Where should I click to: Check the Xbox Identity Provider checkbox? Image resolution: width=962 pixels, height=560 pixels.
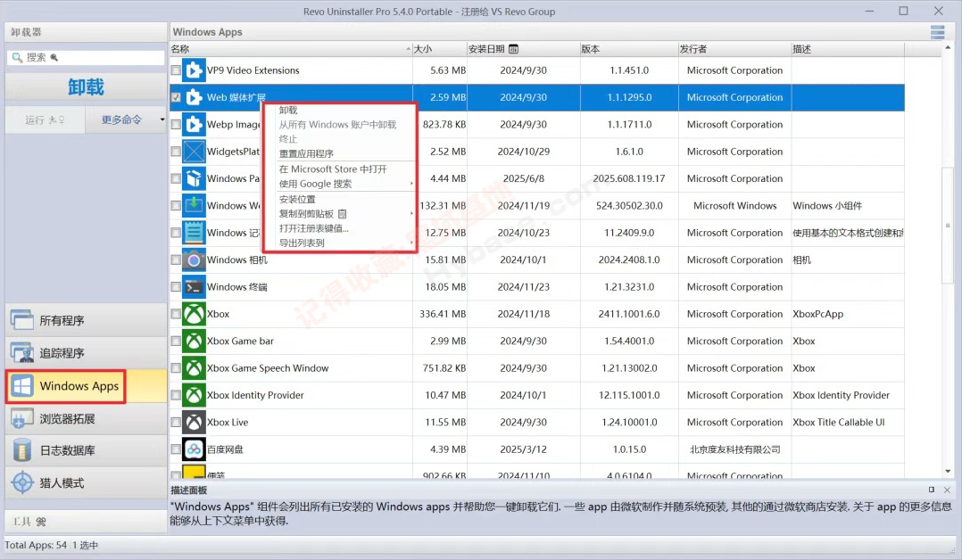pos(176,395)
